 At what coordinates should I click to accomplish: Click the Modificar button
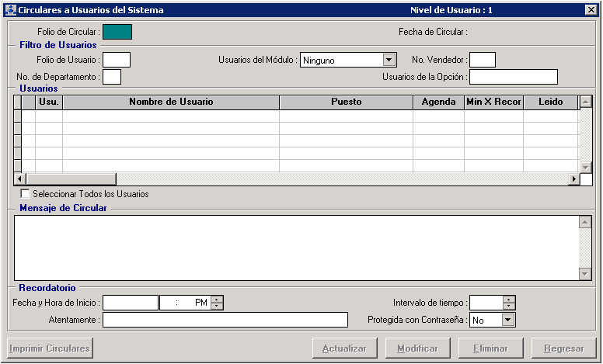[x=417, y=348]
